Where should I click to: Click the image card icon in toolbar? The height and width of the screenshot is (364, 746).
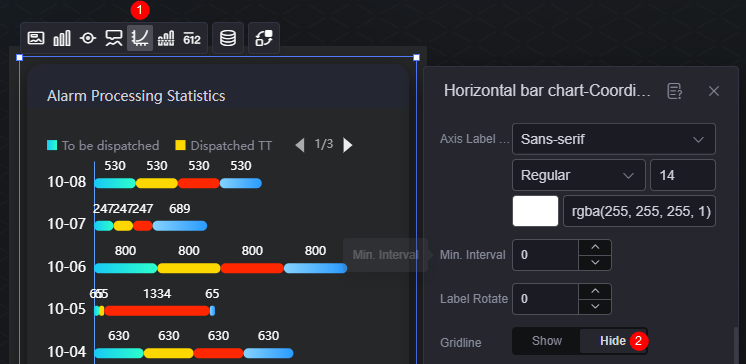[36, 38]
